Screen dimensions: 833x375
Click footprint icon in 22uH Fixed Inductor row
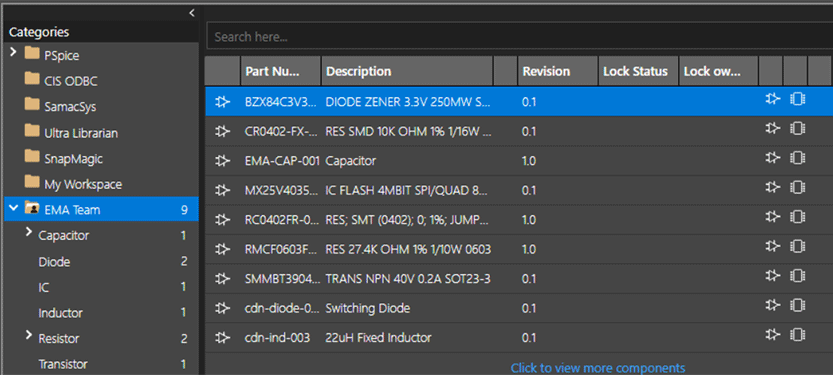[797, 335]
